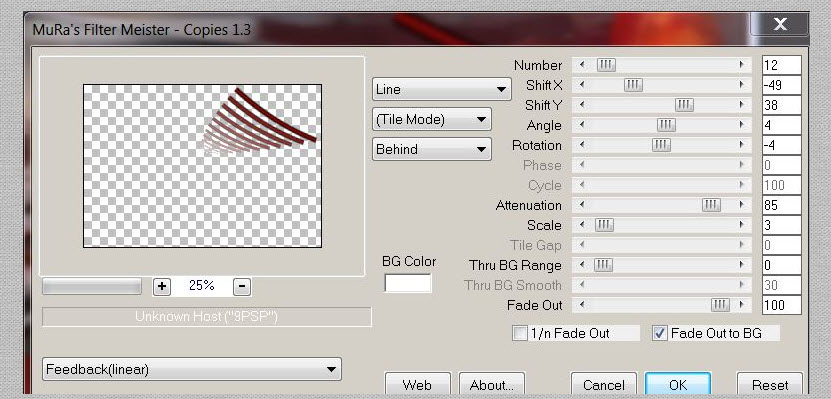Enable the 1/n Fade Out checkbox

(520, 333)
